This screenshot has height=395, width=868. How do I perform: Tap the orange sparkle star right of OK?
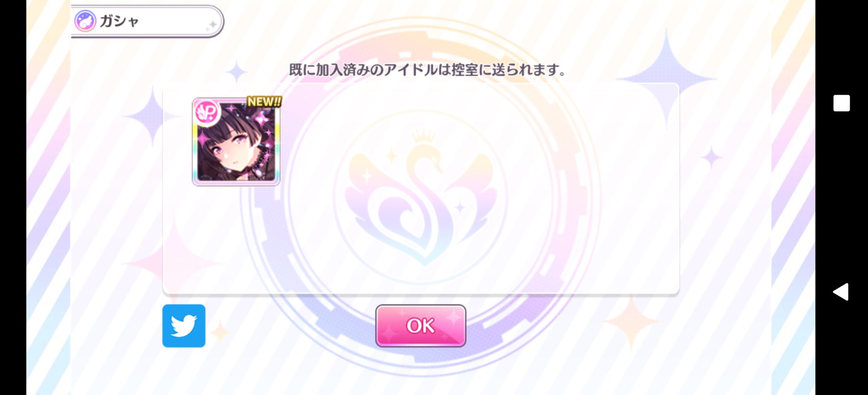[631, 322]
